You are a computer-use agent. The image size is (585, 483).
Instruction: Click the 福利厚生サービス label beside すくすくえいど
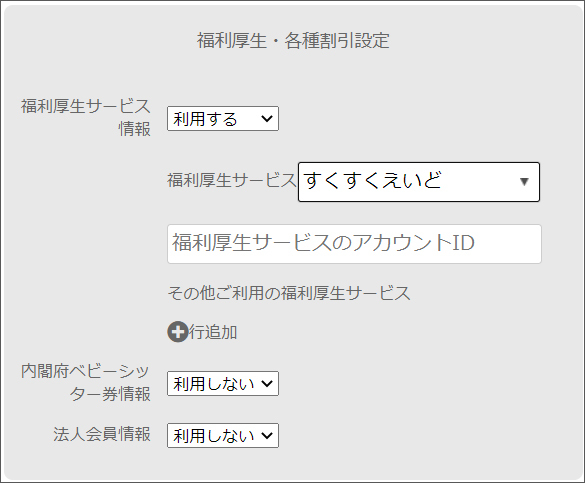coord(232,181)
